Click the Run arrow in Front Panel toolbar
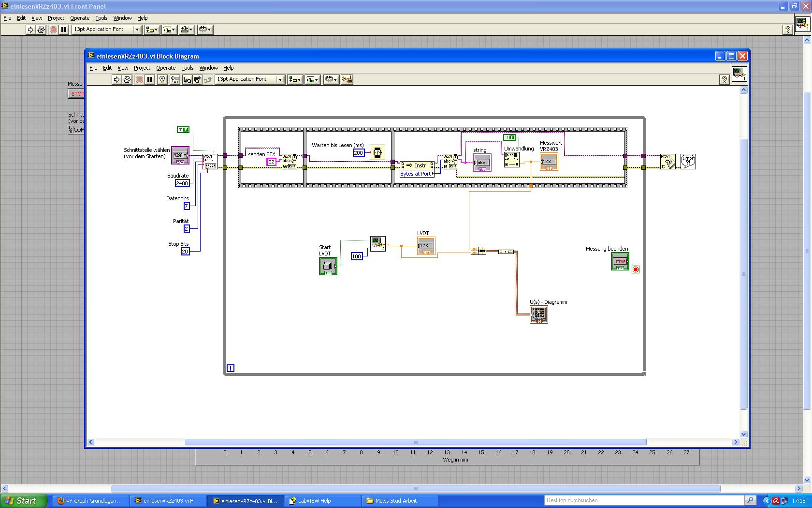Image resolution: width=812 pixels, height=508 pixels. pos(30,30)
